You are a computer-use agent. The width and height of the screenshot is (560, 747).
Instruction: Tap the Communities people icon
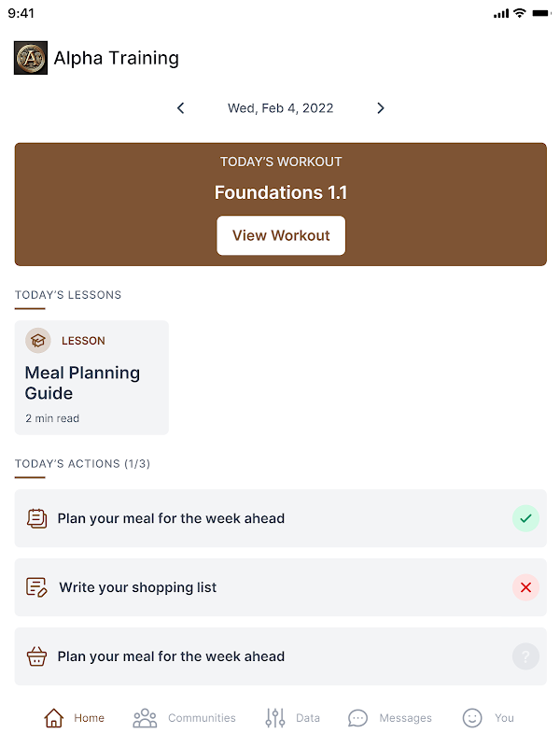pyautogui.click(x=145, y=718)
